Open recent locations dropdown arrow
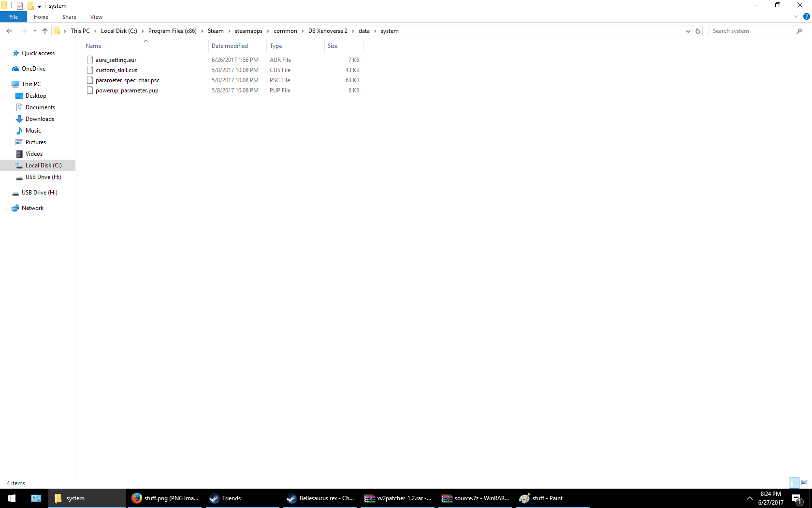Image resolution: width=812 pixels, height=508 pixels. tap(35, 31)
